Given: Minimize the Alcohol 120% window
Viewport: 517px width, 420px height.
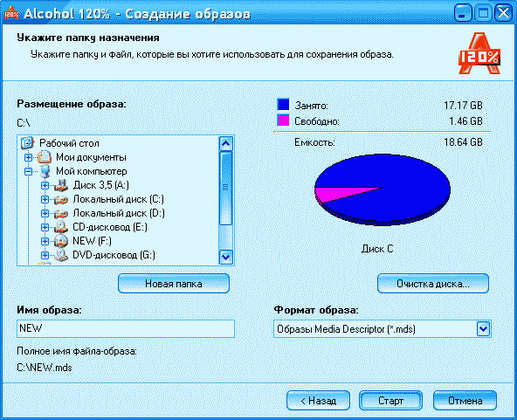Looking at the screenshot, I should [x=463, y=13].
